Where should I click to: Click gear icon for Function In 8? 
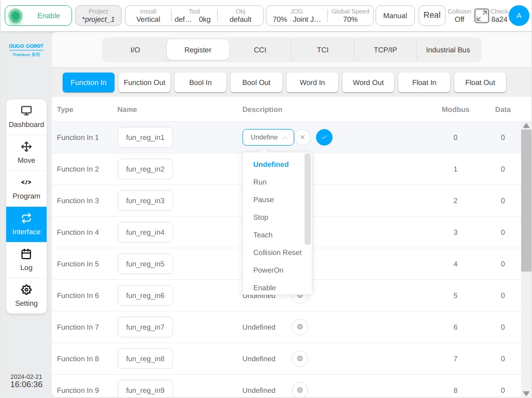299,358
